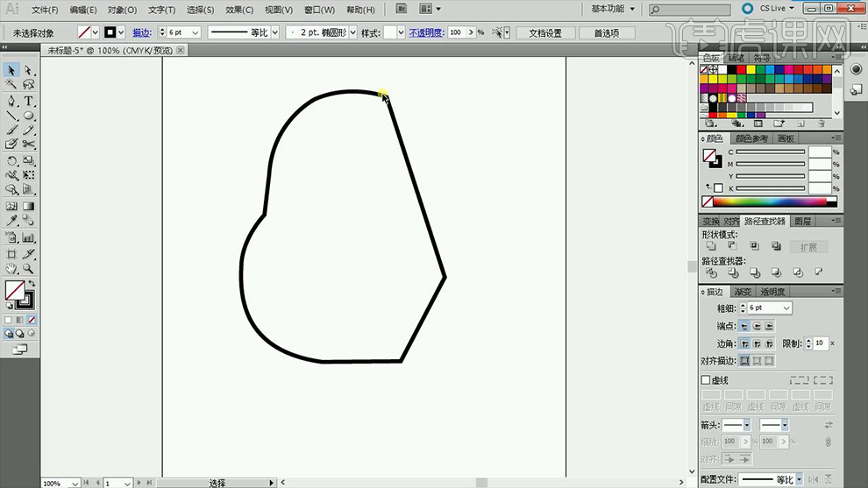This screenshot has height=488, width=868.
Task: Open the 效果(C) menu
Action: [x=239, y=10]
